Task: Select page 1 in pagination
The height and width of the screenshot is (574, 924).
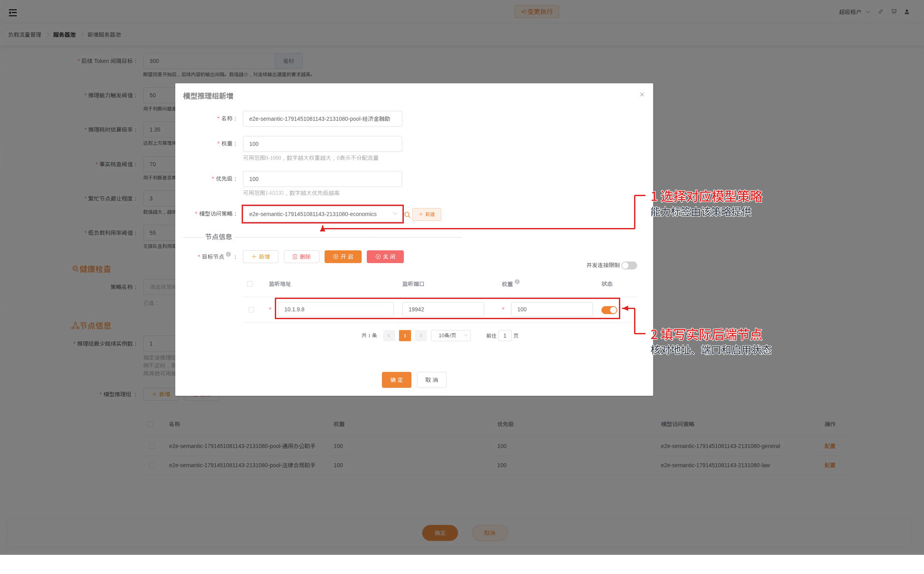Action: 405,336
